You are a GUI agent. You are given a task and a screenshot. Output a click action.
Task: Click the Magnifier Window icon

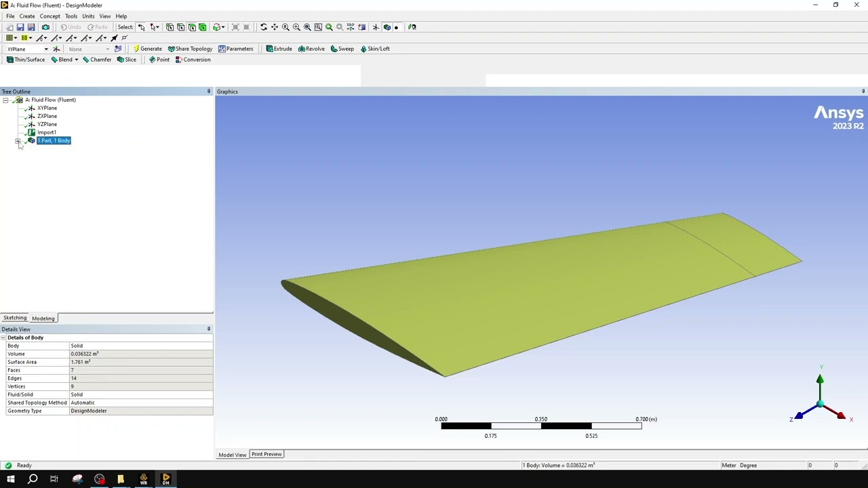[318, 27]
